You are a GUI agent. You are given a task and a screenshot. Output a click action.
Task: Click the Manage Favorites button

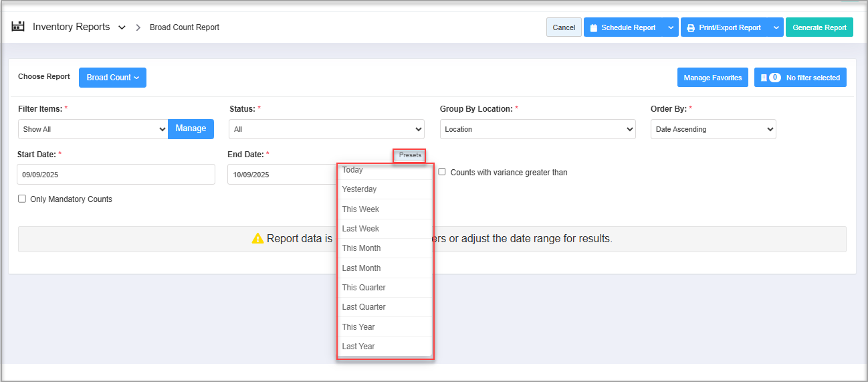[x=712, y=78]
